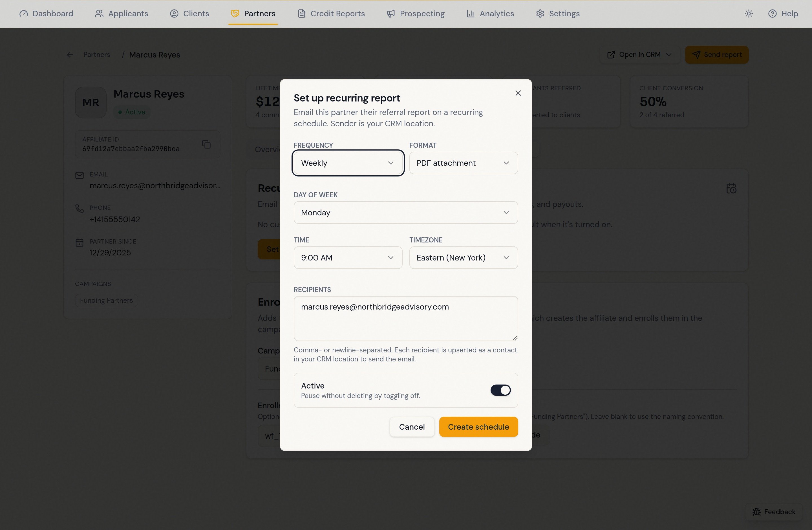812x530 pixels.
Task: Click the Help question mark icon
Action: [773, 14]
